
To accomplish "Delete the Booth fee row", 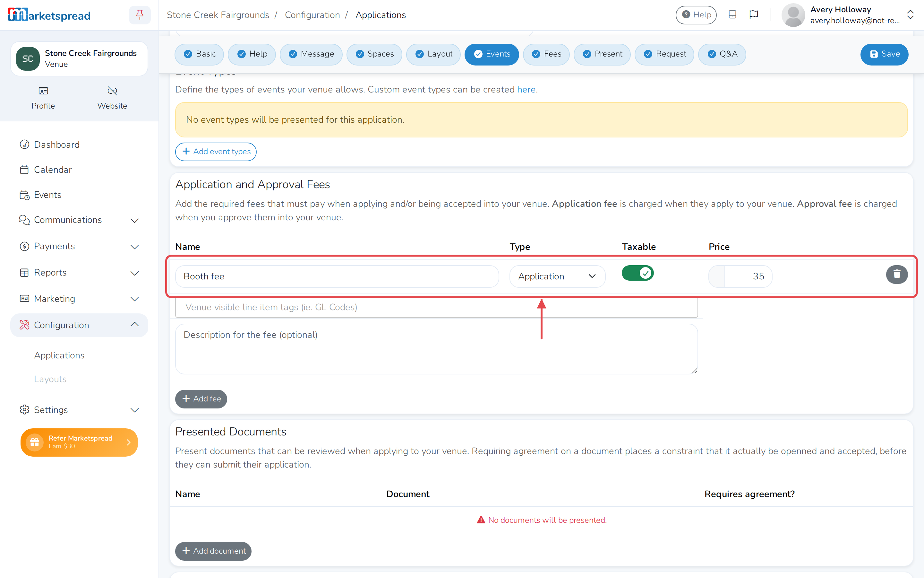I will (896, 274).
